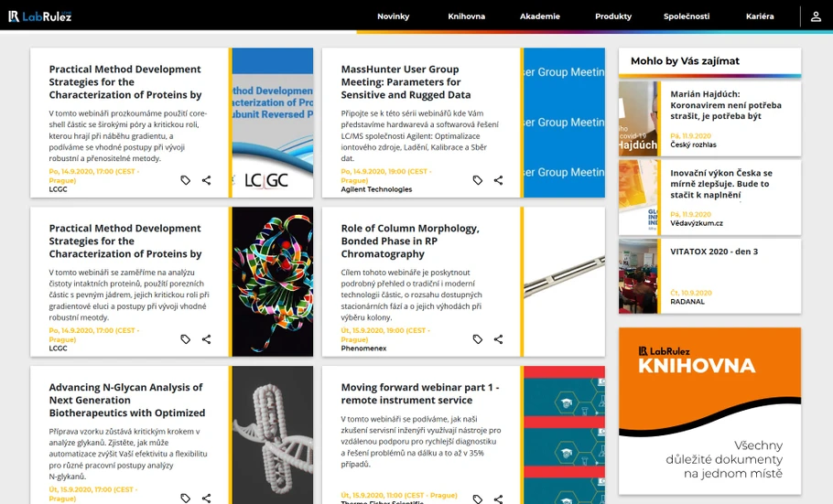The width and height of the screenshot is (833, 504).
Task: Click the LabRulez logo in header
Action: click(x=40, y=16)
